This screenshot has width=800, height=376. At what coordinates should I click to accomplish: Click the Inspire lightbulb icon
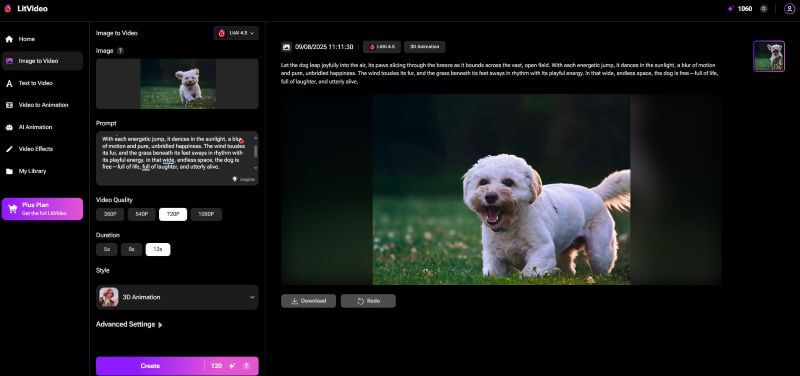[235, 179]
